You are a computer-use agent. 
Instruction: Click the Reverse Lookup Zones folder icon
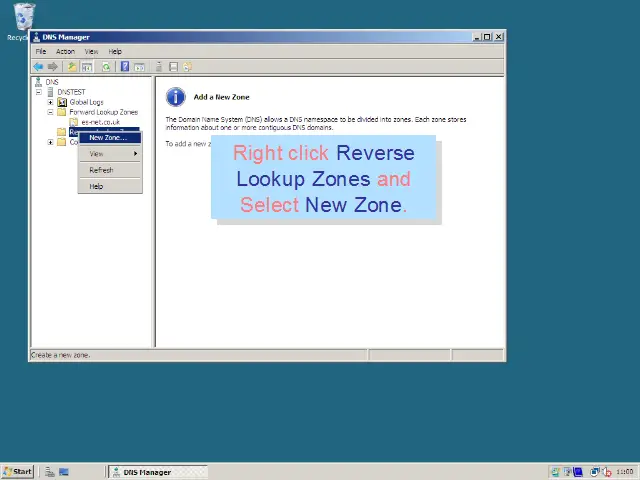pos(62,132)
